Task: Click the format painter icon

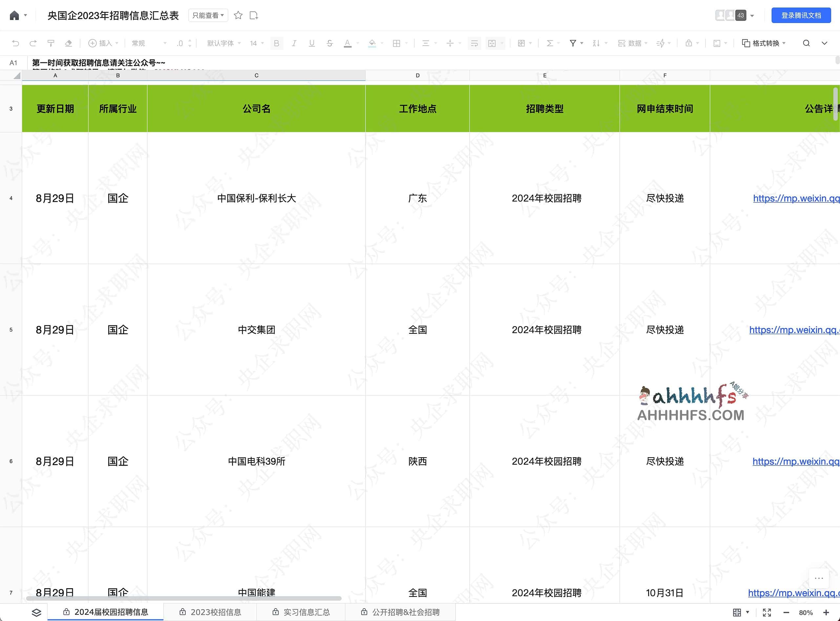Action: pos(51,43)
